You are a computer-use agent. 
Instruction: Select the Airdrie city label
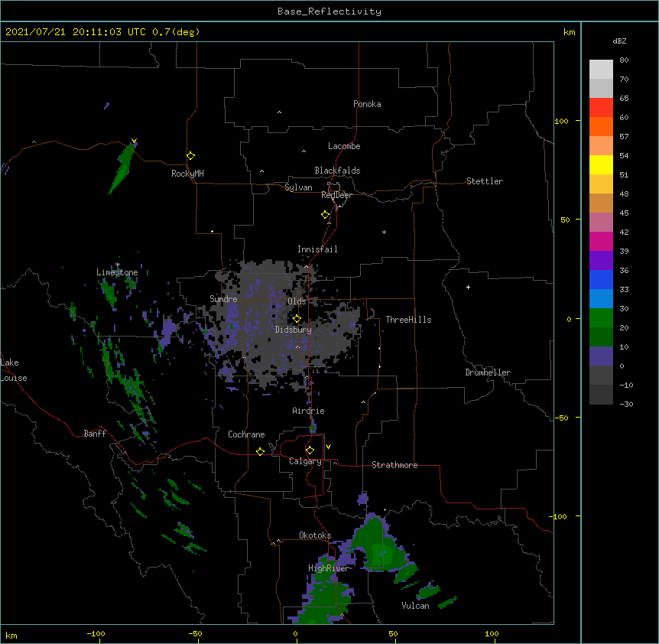coord(308,411)
